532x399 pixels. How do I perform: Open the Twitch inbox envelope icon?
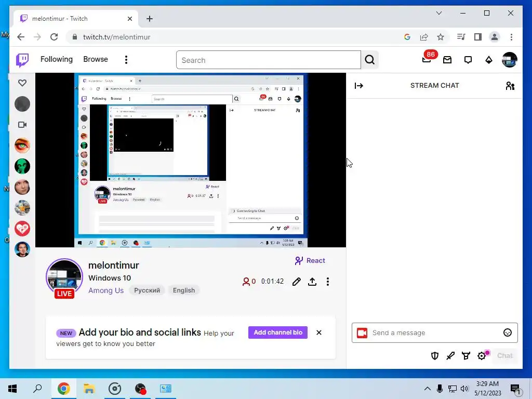(x=447, y=60)
